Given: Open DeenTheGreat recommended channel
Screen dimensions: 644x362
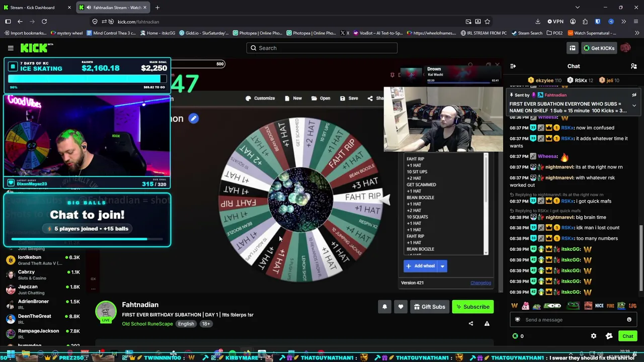Looking at the screenshot, I should 42,319.
